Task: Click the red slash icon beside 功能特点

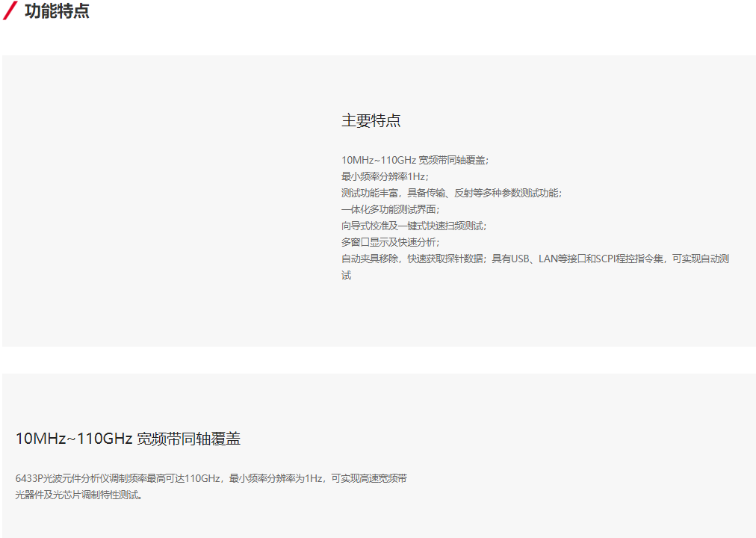Action: coord(10,11)
